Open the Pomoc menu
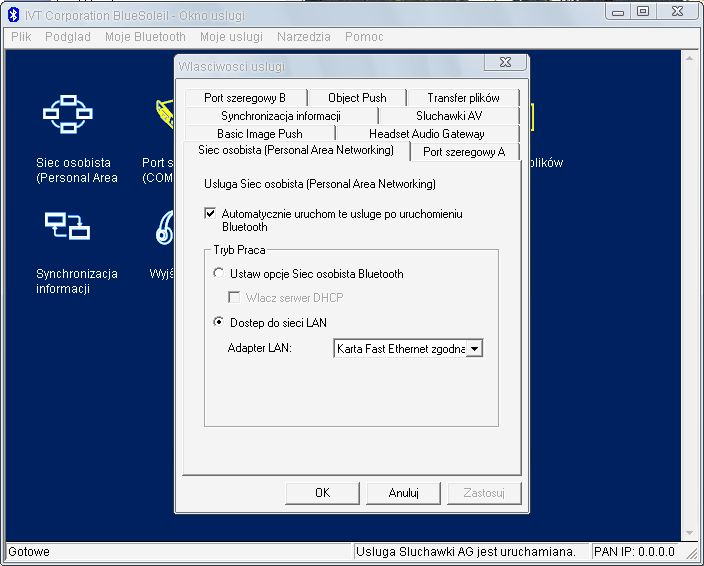 (364, 37)
